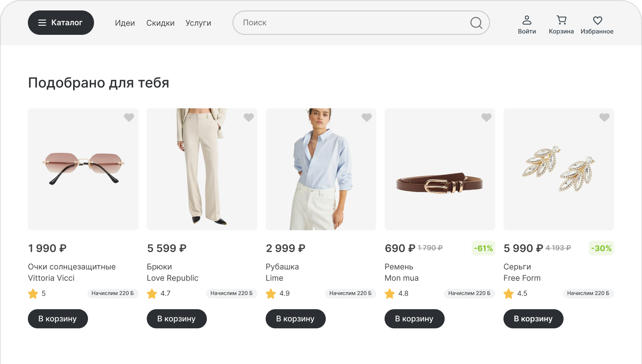Toggle heart on the Love Republic trousers
642x364 pixels.
(248, 118)
